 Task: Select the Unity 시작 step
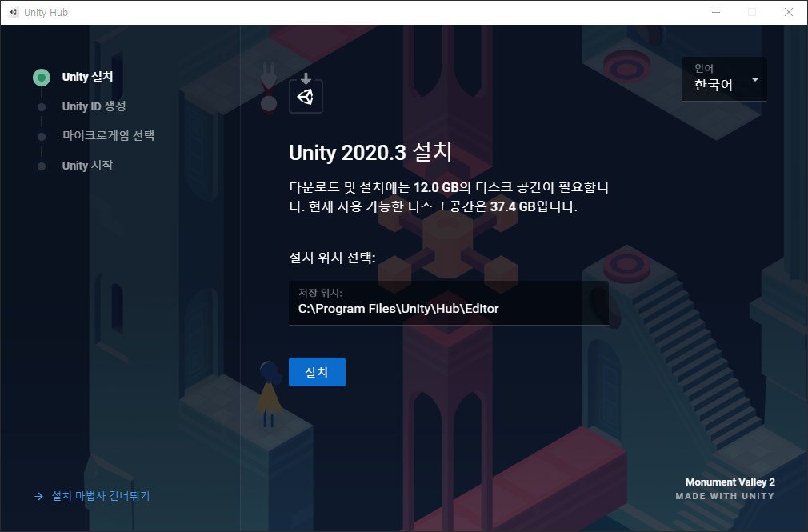[88, 166]
